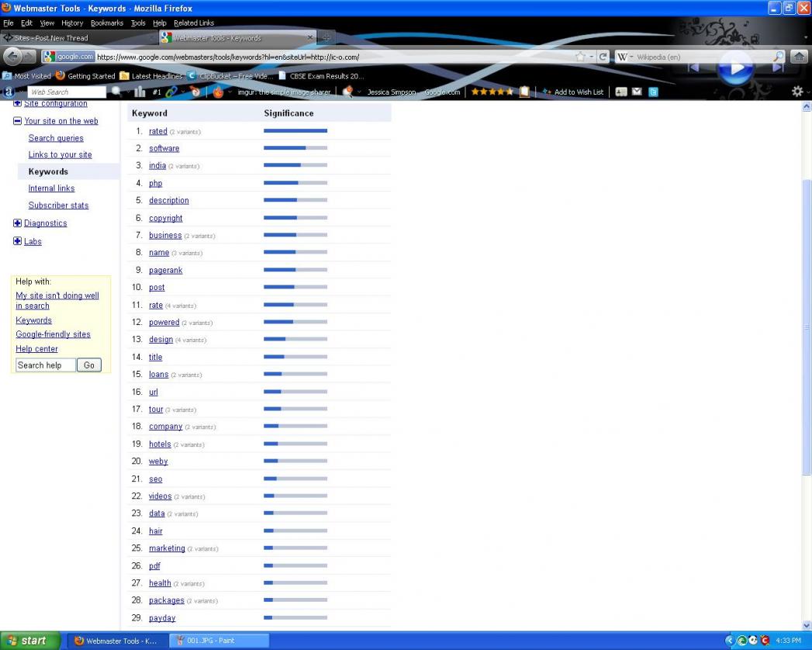Close the Webmaster Tools - Keywords tab
This screenshot has height=650, width=812.
point(310,37)
